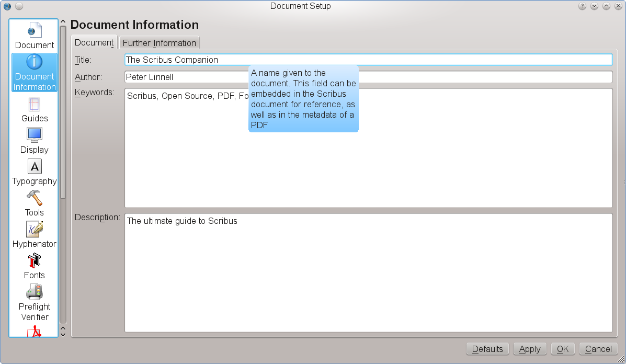Click the Defaults button
Image resolution: width=626 pixels, height=364 pixels.
pos(487,349)
